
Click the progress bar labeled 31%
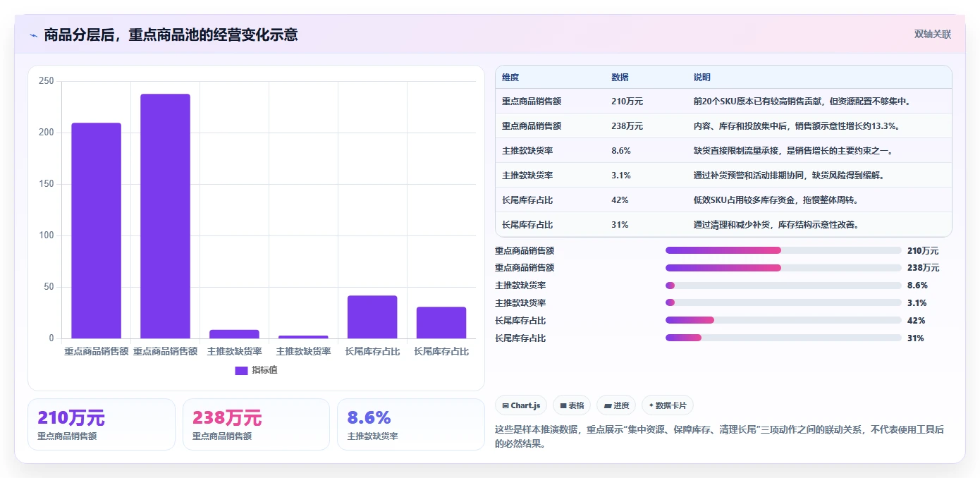(783, 338)
